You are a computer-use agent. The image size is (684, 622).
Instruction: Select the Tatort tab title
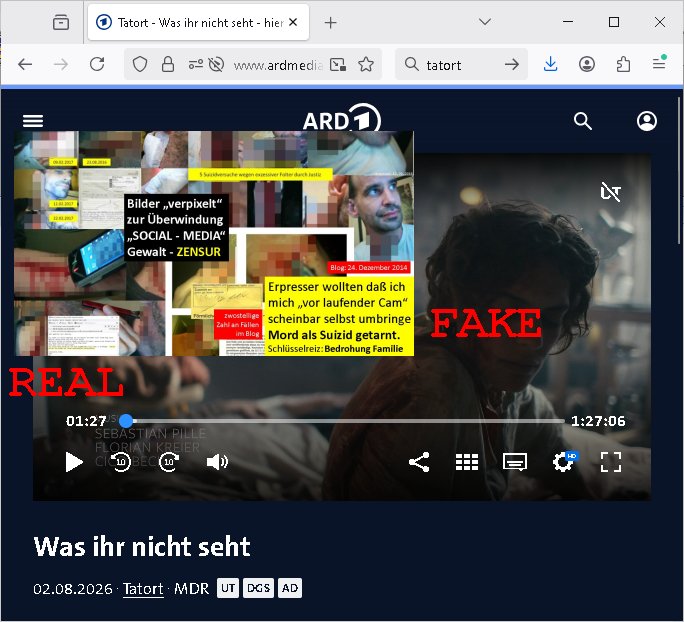pos(200,23)
